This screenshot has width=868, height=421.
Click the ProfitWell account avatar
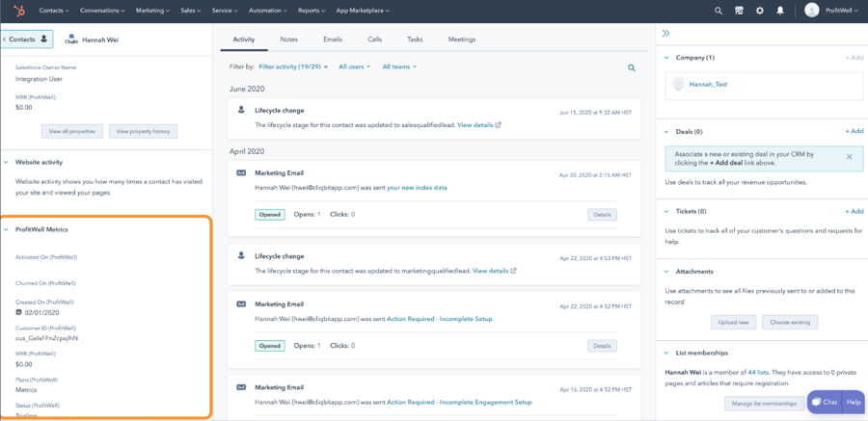pos(811,10)
